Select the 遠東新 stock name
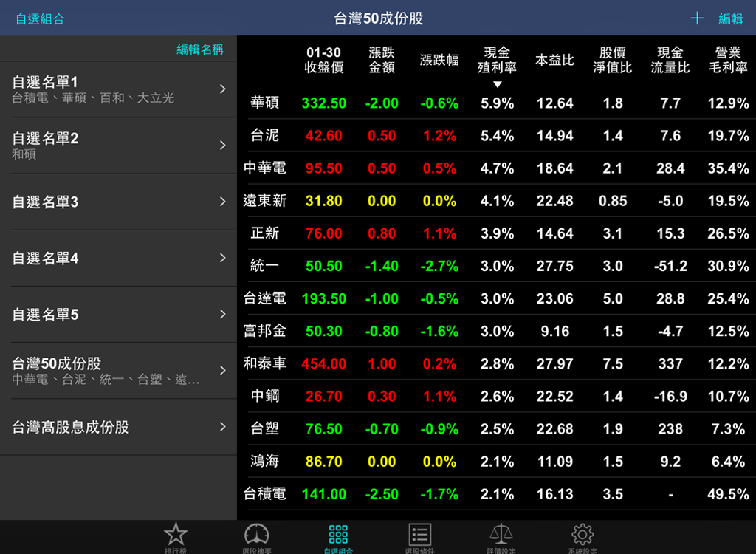Image resolution: width=756 pixels, height=554 pixels. (265, 200)
